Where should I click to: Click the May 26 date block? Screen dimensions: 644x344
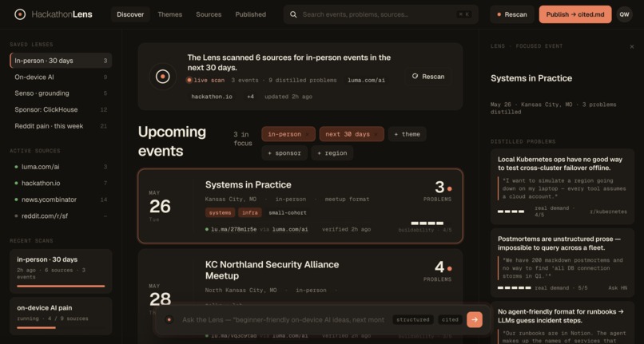pyautogui.click(x=160, y=206)
